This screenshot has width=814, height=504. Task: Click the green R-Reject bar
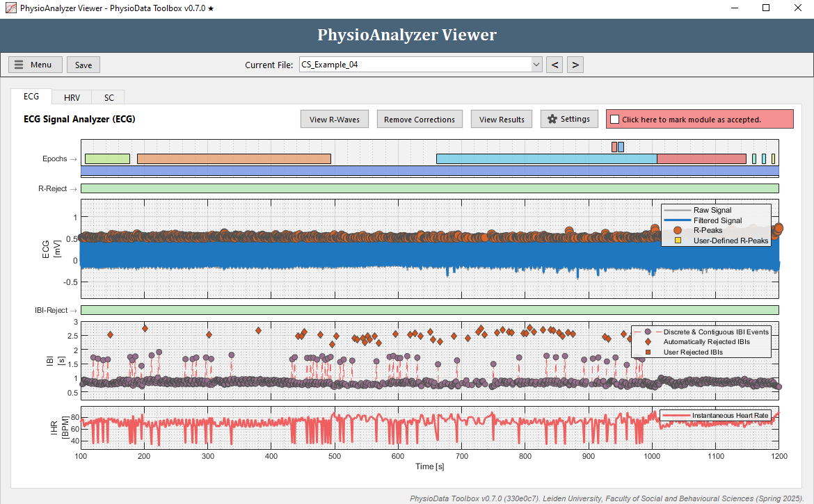click(430, 188)
